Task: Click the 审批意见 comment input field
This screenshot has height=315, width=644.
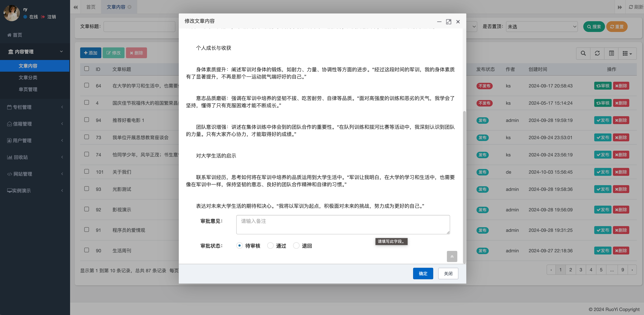Action: (x=342, y=224)
